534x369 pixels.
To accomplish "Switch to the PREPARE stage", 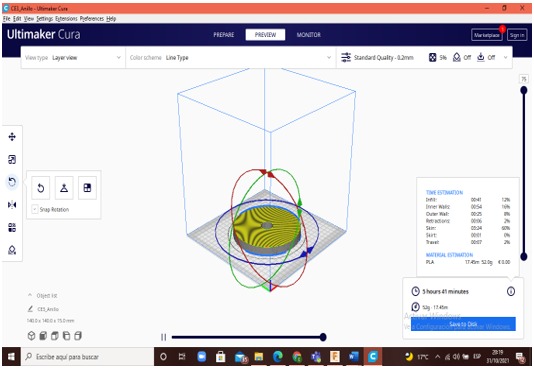I will pos(223,35).
